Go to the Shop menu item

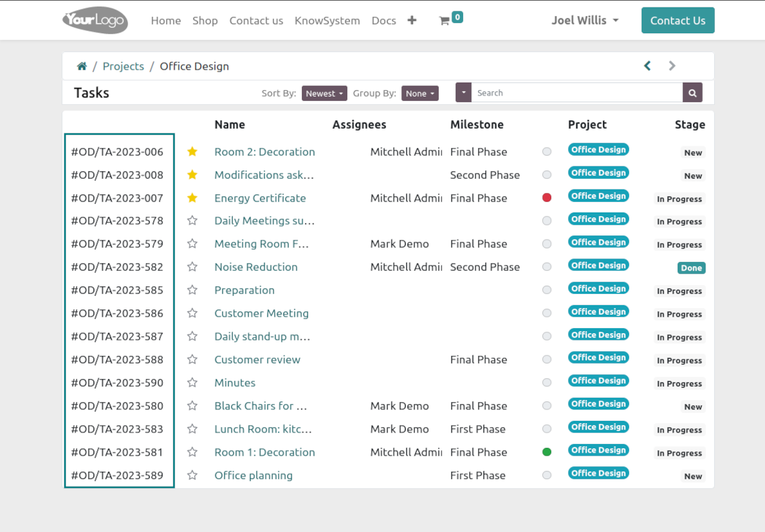(205, 20)
